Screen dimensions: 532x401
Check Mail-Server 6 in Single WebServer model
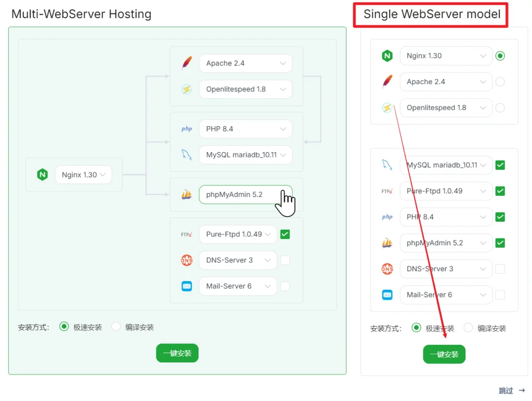[500, 295]
